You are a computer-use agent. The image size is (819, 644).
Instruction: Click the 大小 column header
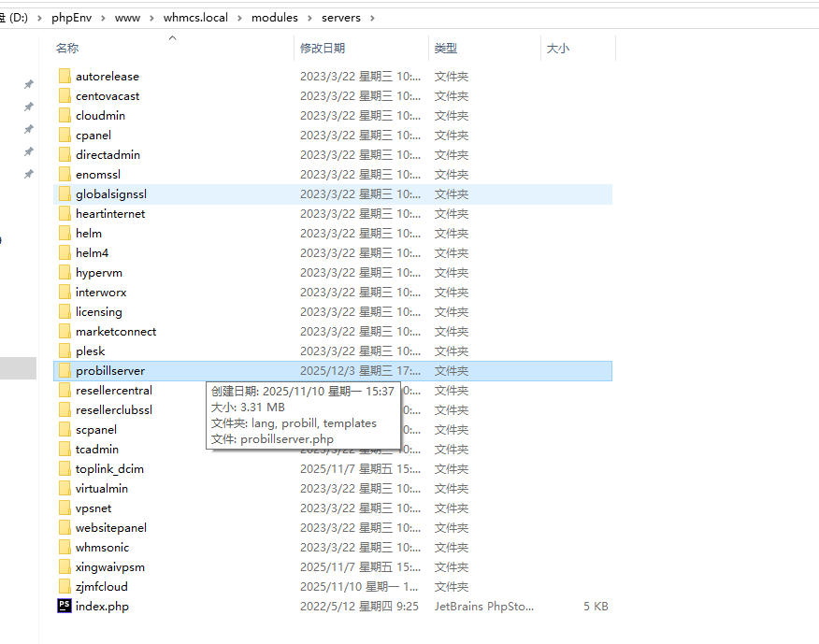point(557,49)
